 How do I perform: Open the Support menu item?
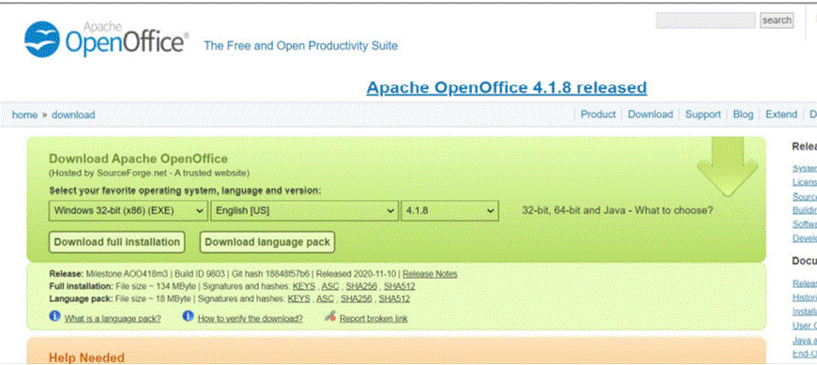coord(703,115)
